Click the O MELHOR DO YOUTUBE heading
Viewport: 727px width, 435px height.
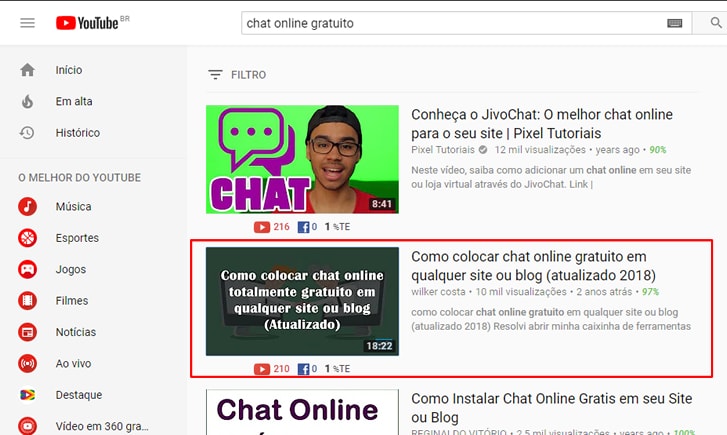pyautogui.click(x=80, y=178)
